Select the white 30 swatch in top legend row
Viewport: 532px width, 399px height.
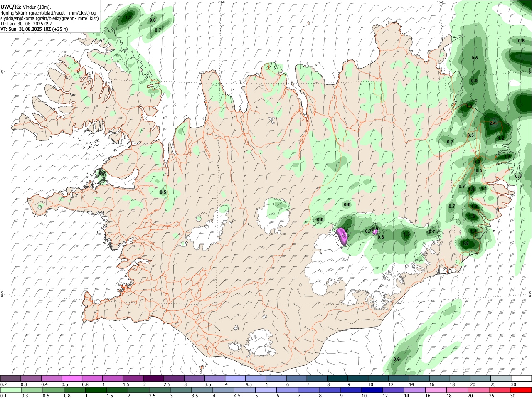[521, 378]
